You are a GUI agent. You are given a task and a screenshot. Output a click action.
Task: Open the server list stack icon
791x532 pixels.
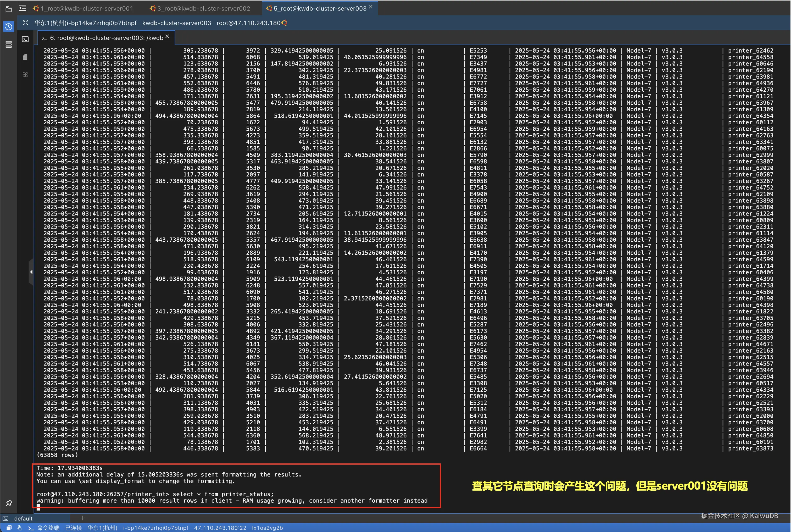coord(8,45)
